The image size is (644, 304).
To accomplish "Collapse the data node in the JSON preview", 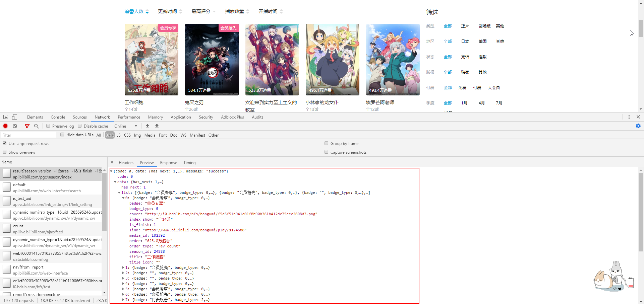I will (x=115, y=182).
